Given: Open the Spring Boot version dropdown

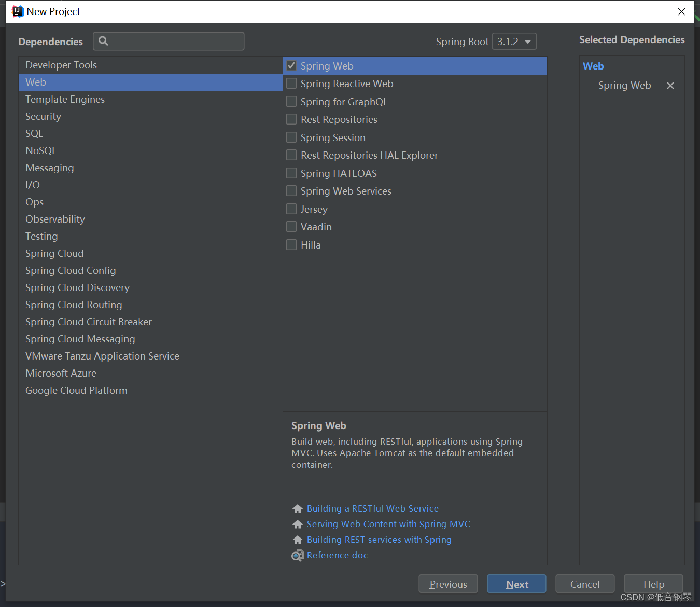Looking at the screenshot, I should (x=514, y=42).
